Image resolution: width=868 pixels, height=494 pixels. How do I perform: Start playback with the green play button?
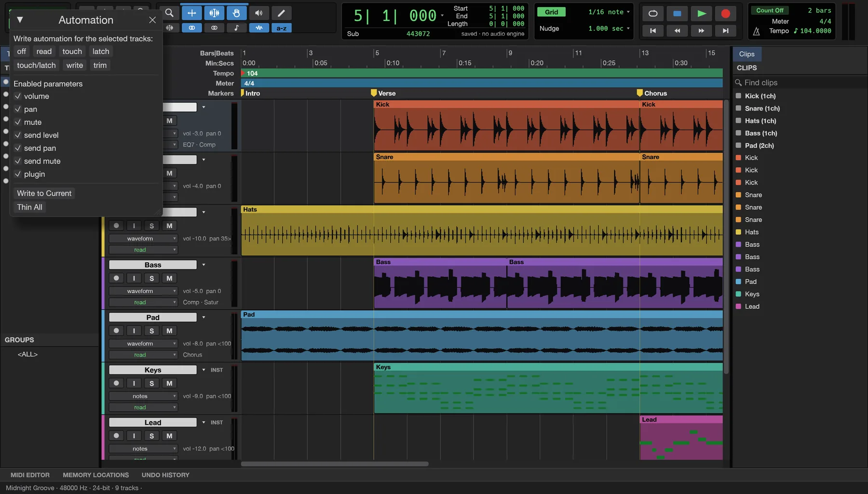pos(702,13)
